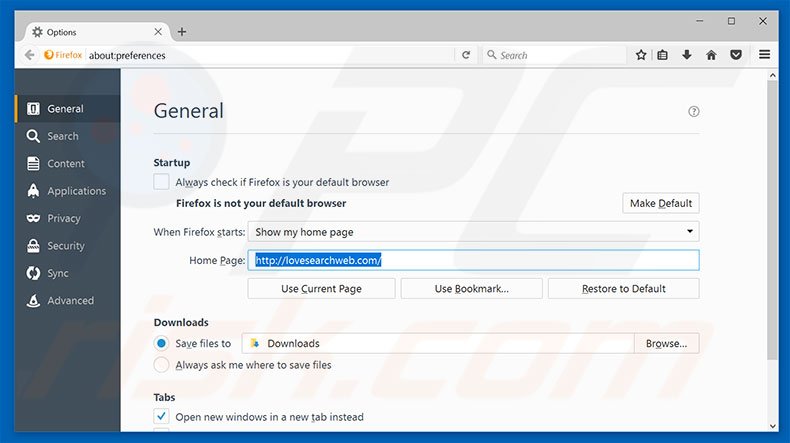Go to home page via house icon
This screenshot has height=443, width=790.
click(711, 55)
